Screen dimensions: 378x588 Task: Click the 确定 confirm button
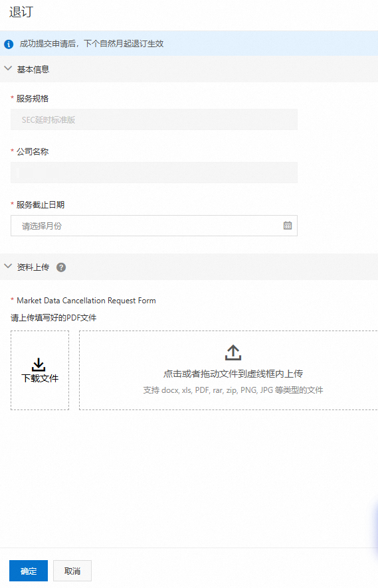coord(29,571)
